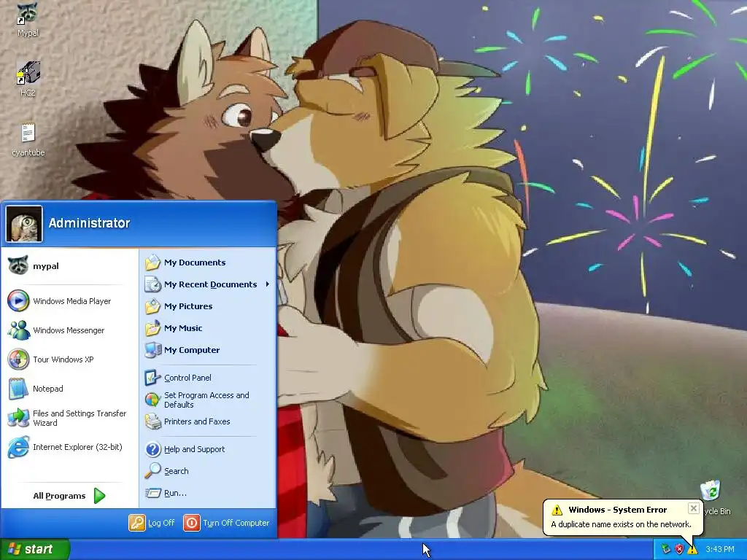Launch Internet Explorer (32-bit) icon
This screenshot has height=560, width=747.
click(x=18, y=447)
